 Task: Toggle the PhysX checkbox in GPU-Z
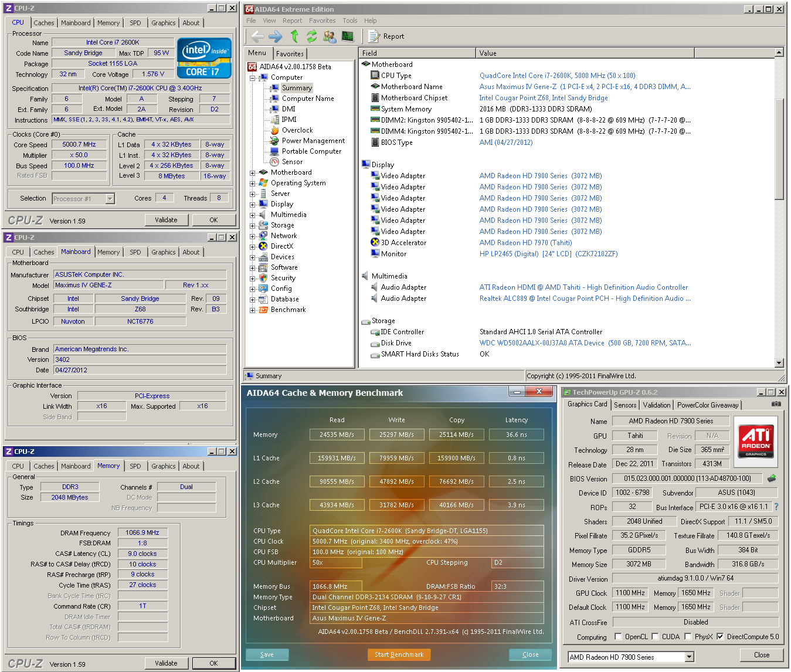coord(688,637)
